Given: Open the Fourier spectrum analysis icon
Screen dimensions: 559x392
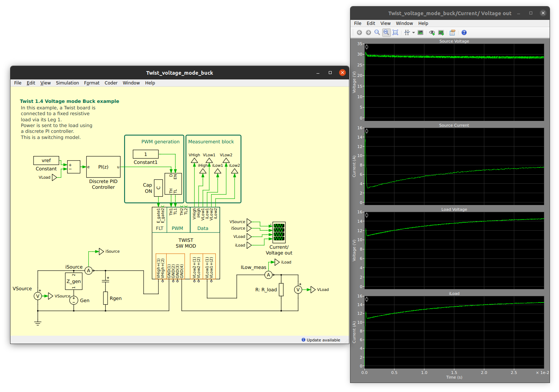Looking at the screenshot, I should [x=420, y=32].
